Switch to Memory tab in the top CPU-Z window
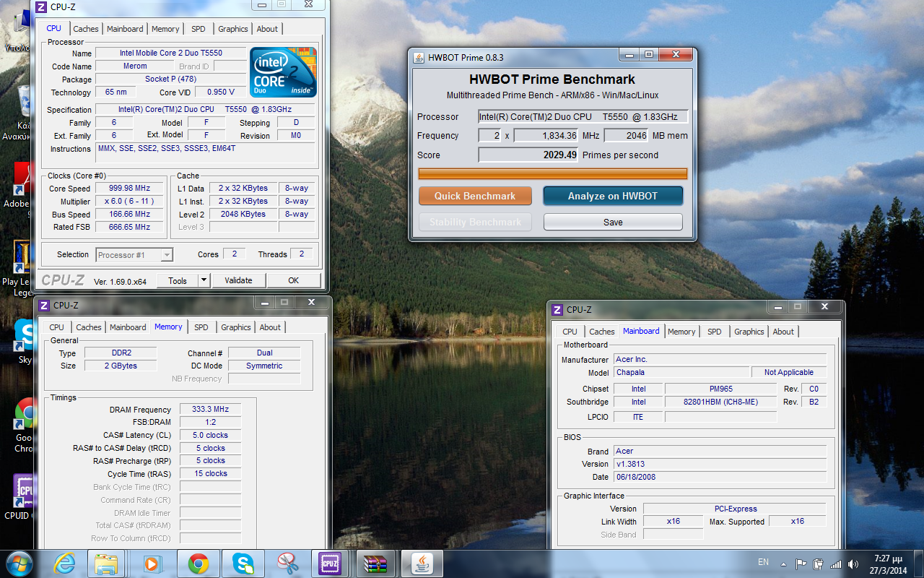This screenshot has width=924, height=578. pyautogui.click(x=165, y=29)
